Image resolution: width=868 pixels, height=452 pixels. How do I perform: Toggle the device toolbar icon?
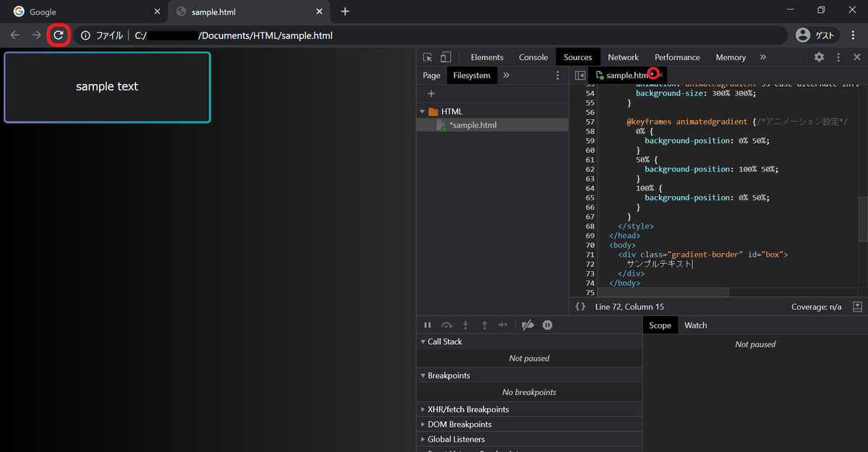click(446, 57)
